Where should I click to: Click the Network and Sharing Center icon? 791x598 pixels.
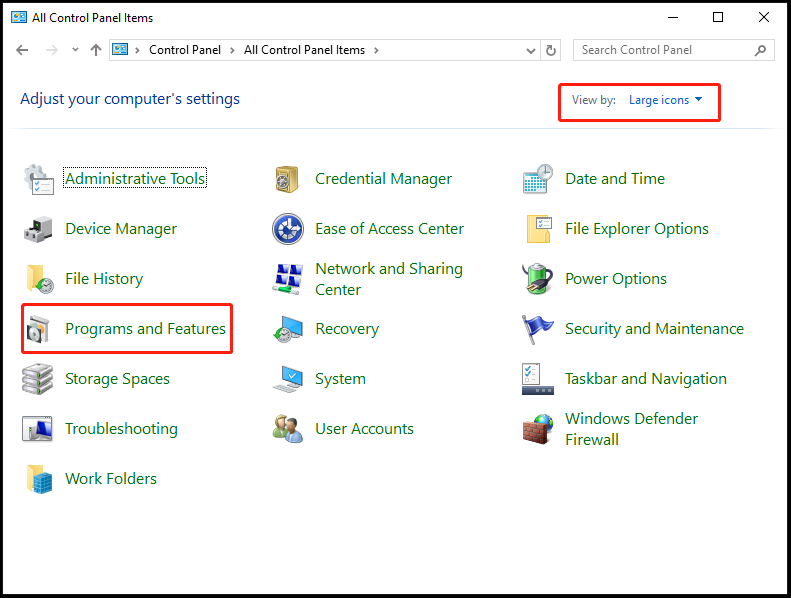(x=288, y=279)
